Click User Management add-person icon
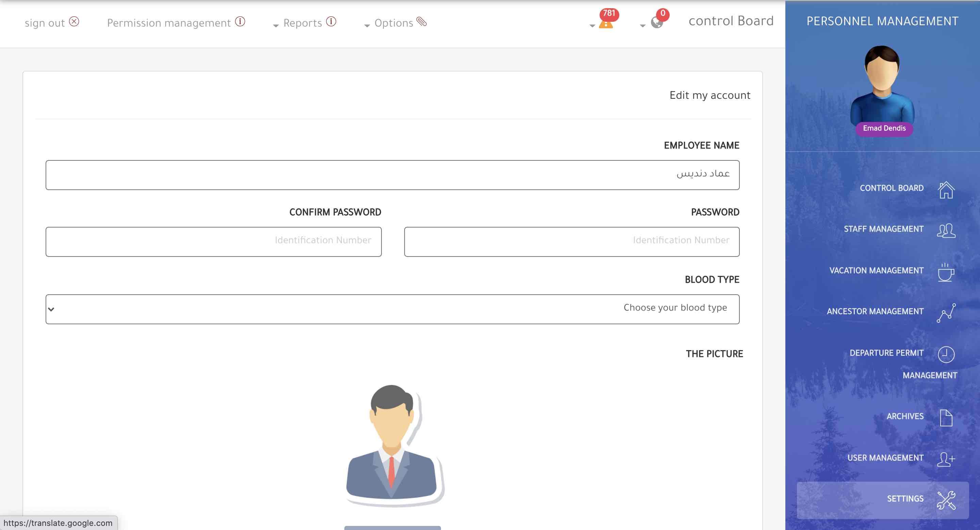 click(x=946, y=459)
